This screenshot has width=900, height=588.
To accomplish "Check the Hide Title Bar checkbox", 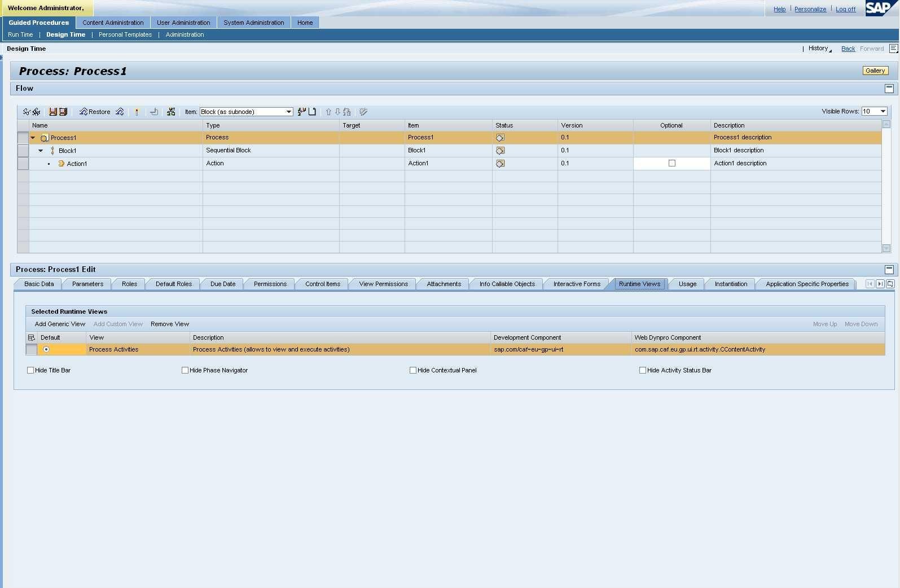I will coord(30,370).
